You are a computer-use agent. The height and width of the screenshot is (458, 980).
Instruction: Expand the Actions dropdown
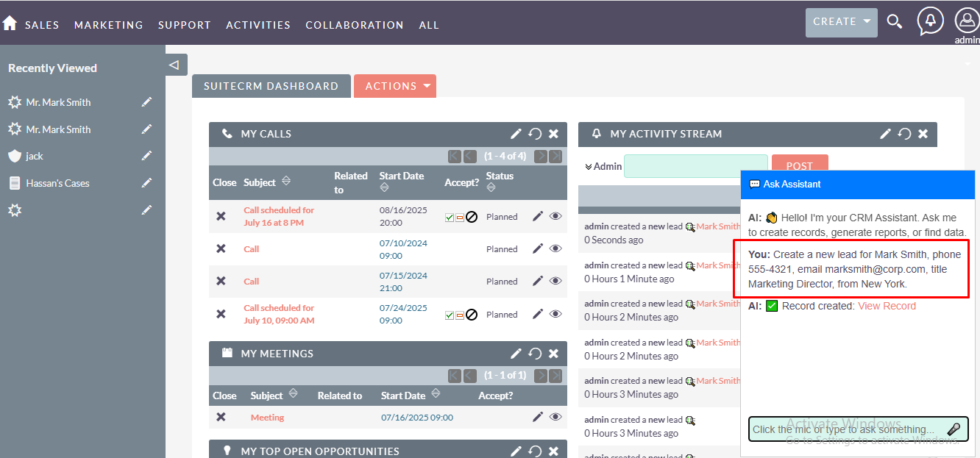[x=394, y=86]
